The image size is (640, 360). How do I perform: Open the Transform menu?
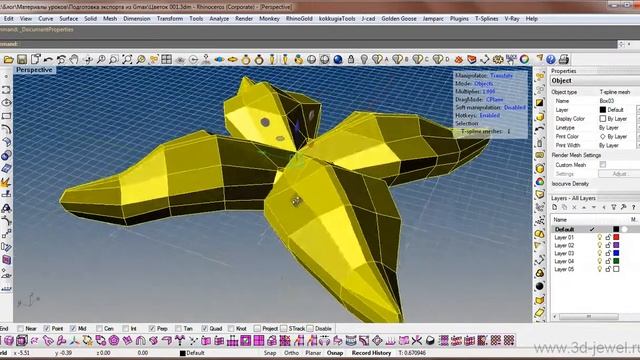(170, 19)
